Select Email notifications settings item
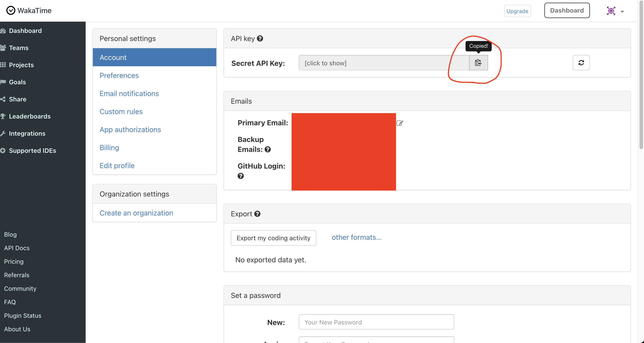Image resolution: width=644 pixels, height=343 pixels. [x=129, y=94]
